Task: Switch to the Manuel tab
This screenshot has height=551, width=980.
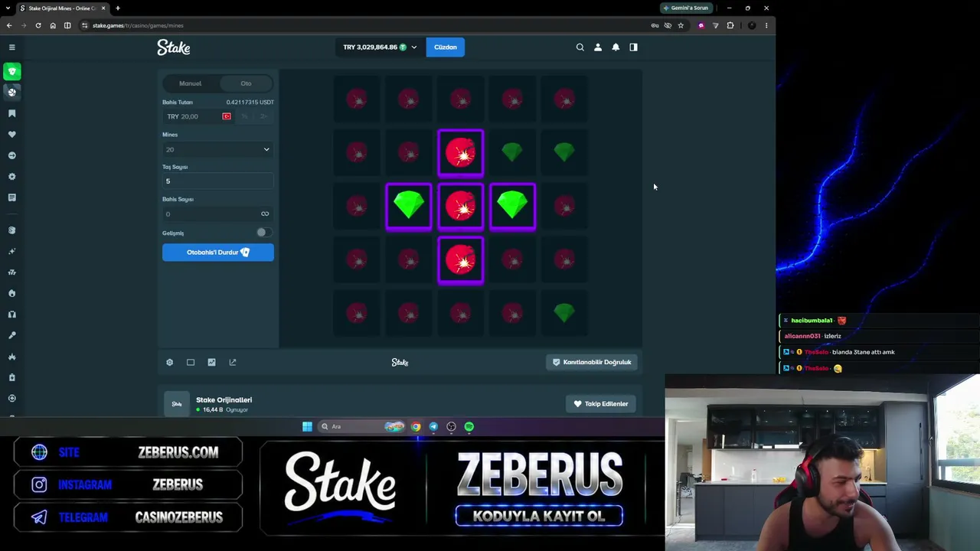Action: coord(191,83)
